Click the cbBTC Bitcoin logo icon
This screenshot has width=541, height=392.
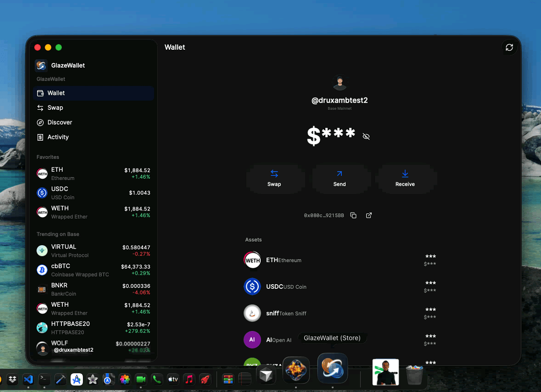pyautogui.click(x=42, y=270)
